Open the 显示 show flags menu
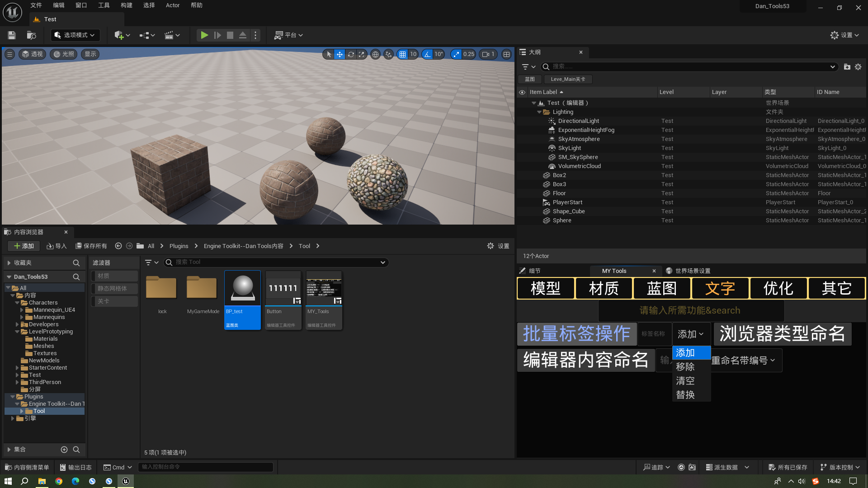Image resolution: width=868 pixels, height=488 pixels. 90,54
